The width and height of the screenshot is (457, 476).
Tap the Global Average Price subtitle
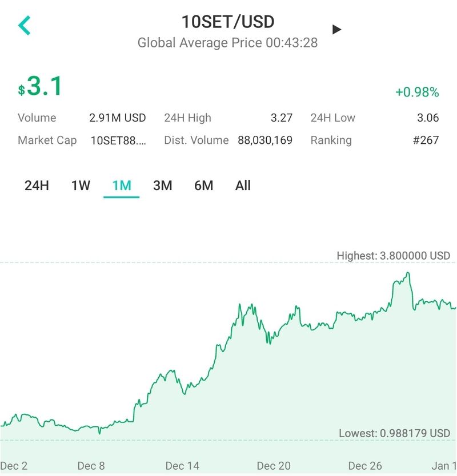(x=227, y=43)
